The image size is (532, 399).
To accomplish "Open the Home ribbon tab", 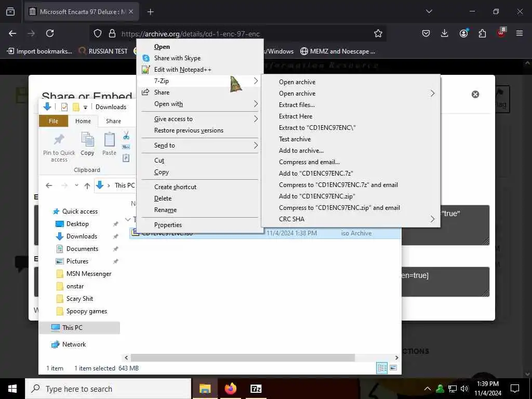I will pyautogui.click(x=83, y=121).
